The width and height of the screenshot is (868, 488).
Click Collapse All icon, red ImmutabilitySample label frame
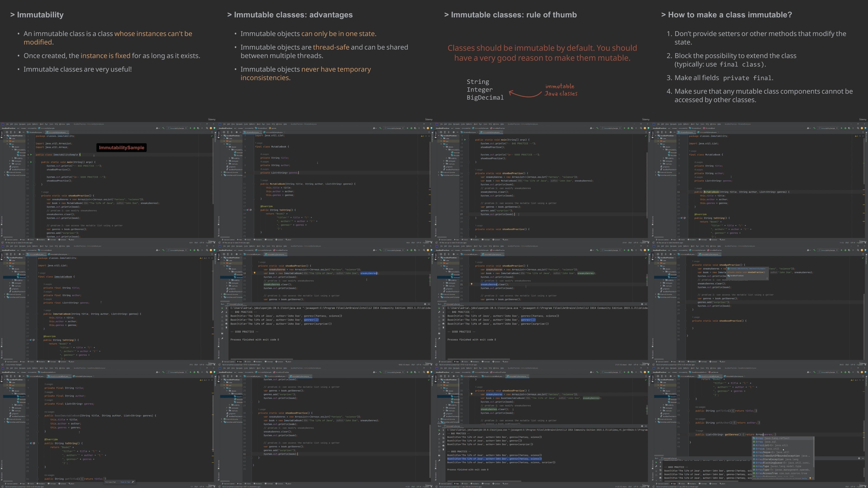click(x=14, y=132)
